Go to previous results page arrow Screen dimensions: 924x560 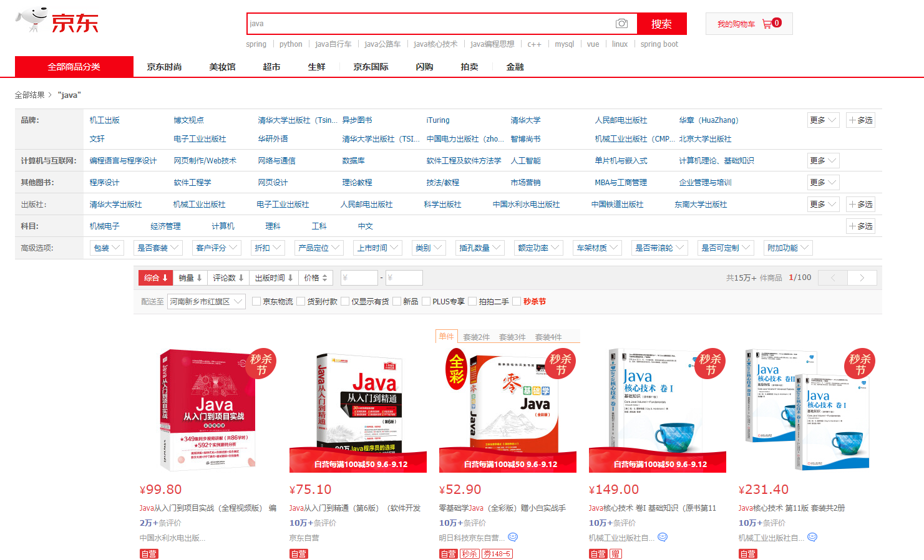pos(832,278)
